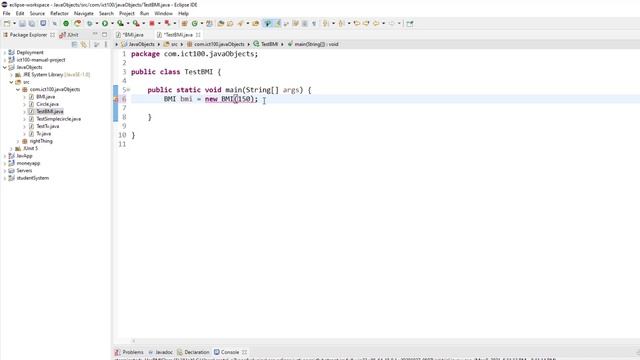Click the Debug (bug) toolbar icon

(89, 24)
